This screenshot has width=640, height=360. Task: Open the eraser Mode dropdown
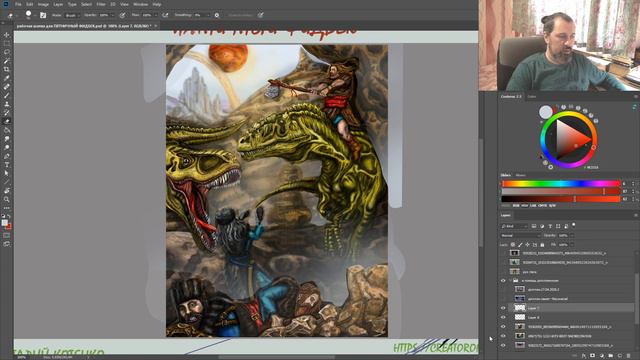coord(73,15)
